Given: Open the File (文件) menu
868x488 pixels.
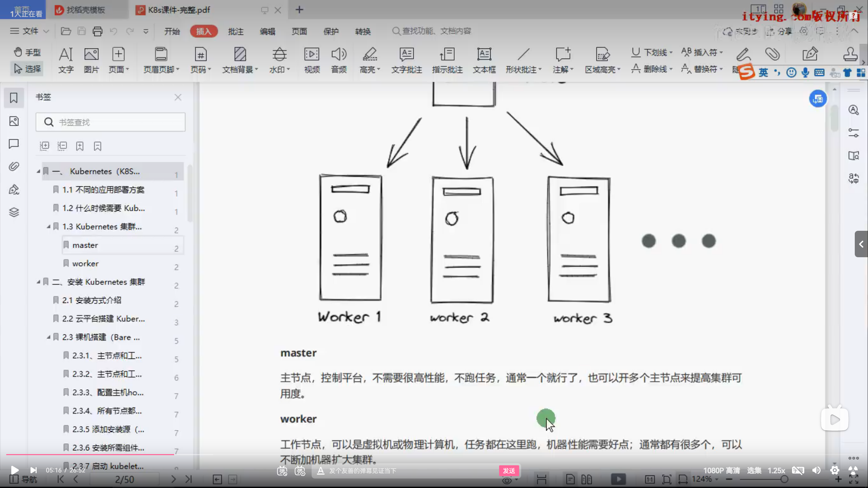Looking at the screenshot, I should pos(30,31).
